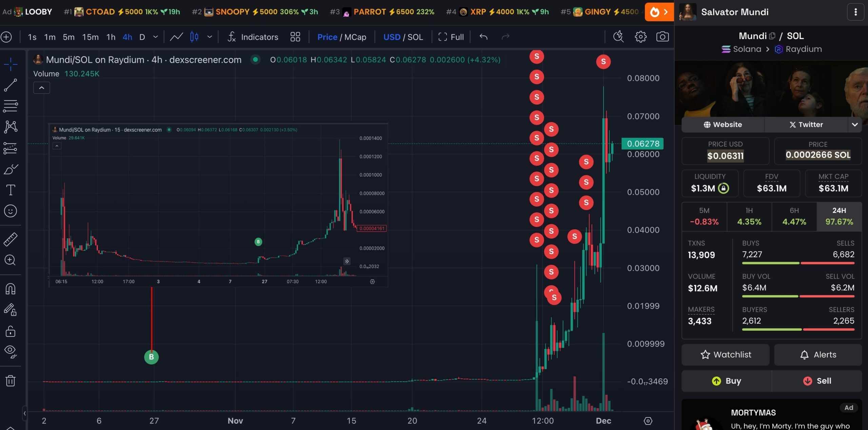This screenshot has width=868, height=430.
Task: Choose the text annotation tool
Action: pyautogui.click(x=11, y=190)
